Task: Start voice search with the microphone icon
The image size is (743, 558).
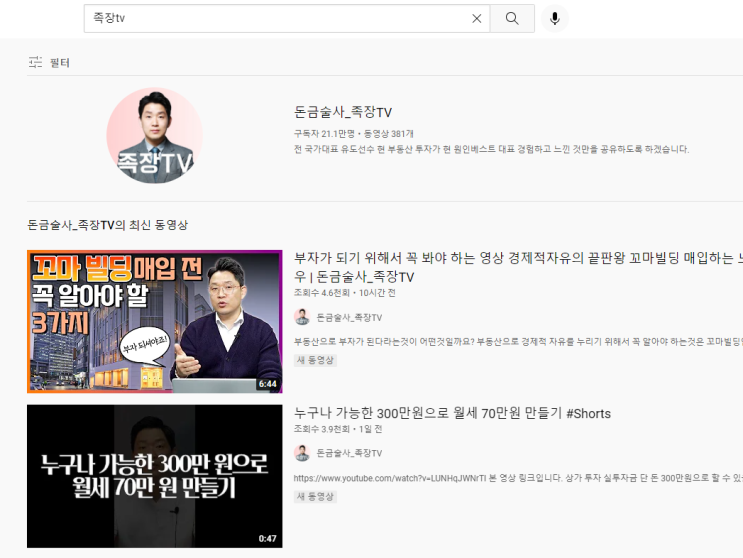Action: point(555,18)
